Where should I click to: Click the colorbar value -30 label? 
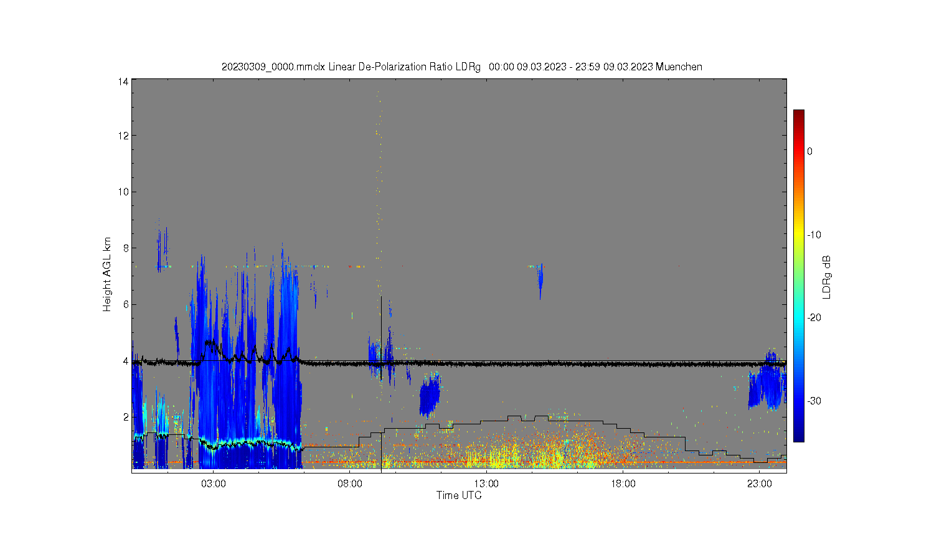[x=814, y=401]
